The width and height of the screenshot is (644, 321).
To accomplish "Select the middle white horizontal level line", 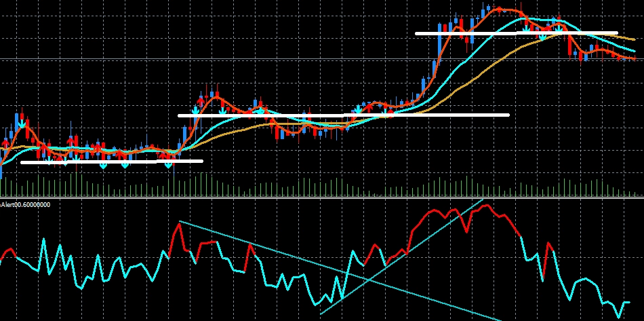I will click(344, 115).
